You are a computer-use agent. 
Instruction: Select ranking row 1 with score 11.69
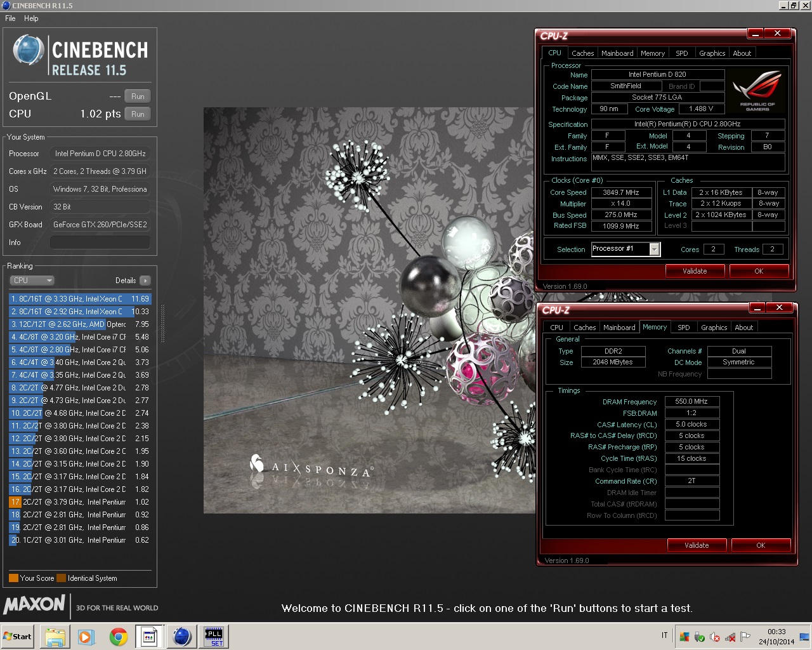[x=79, y=299]
